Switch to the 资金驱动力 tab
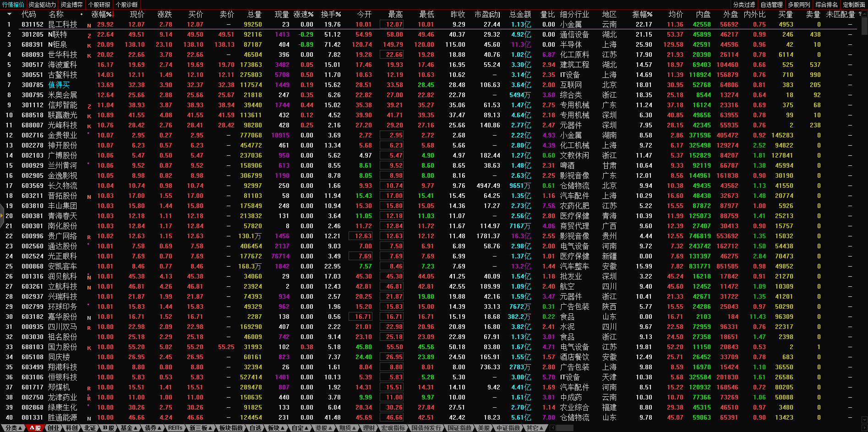 pos(42,5)
